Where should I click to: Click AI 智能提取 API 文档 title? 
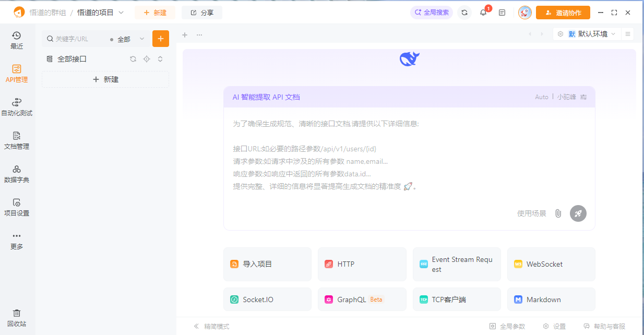click(x=266, y=97)
